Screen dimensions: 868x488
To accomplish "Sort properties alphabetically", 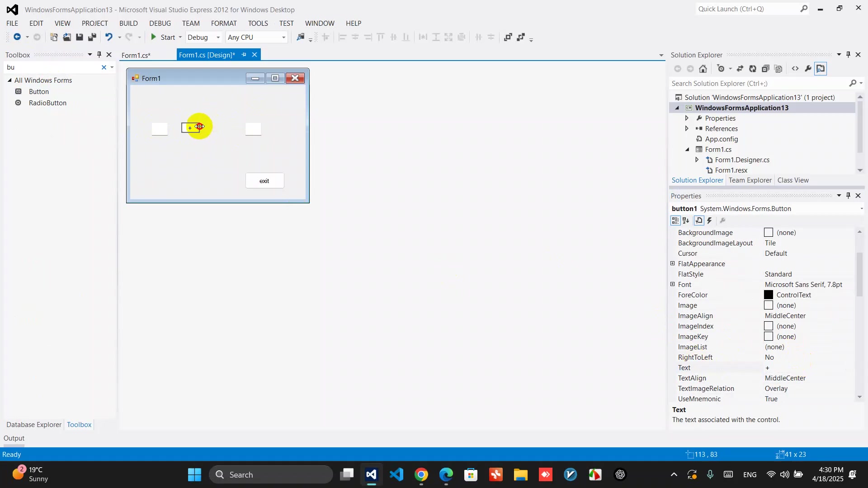I will point(686,221).
